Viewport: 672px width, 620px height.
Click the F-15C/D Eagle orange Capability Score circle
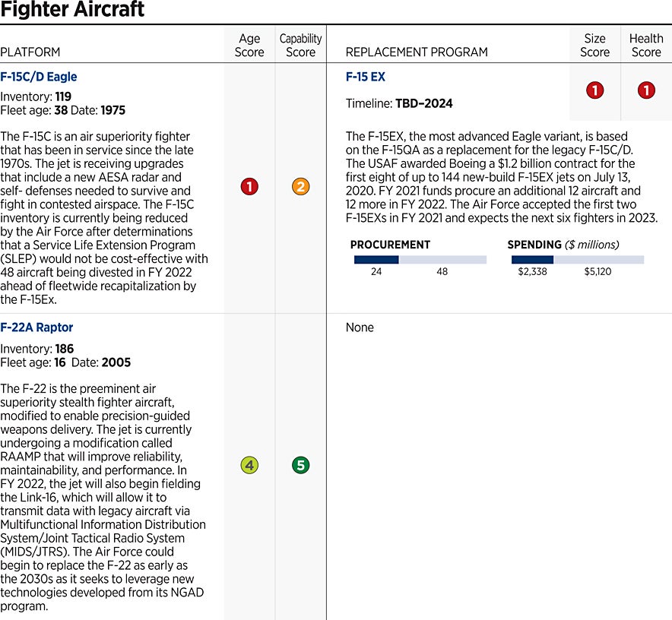[300, 187]
